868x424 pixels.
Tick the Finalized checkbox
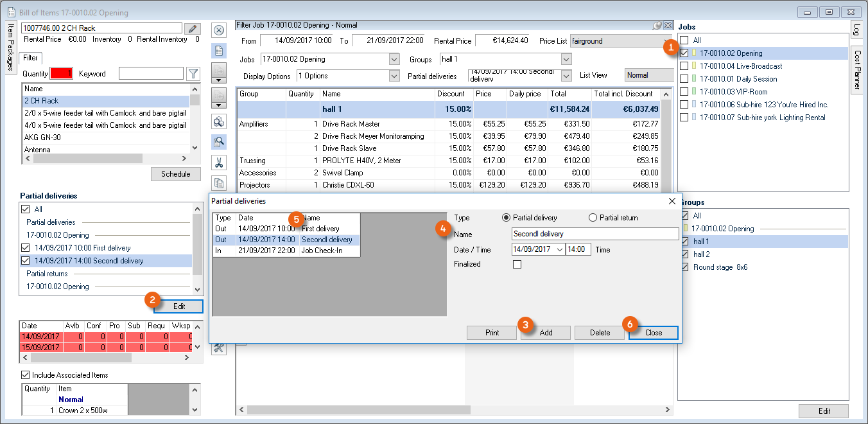(x=517, y=264)
